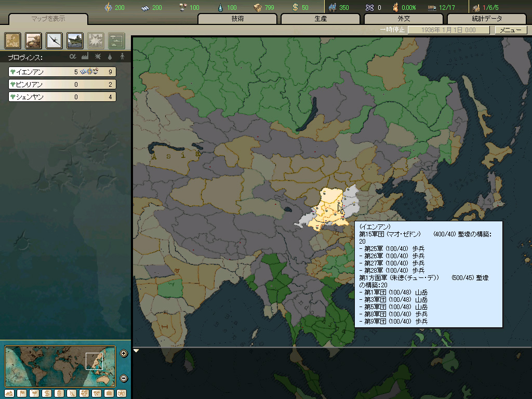This screenshot has width=532, height=399.
Task: Open the naval units battleship icon
Action: (75, 41)
